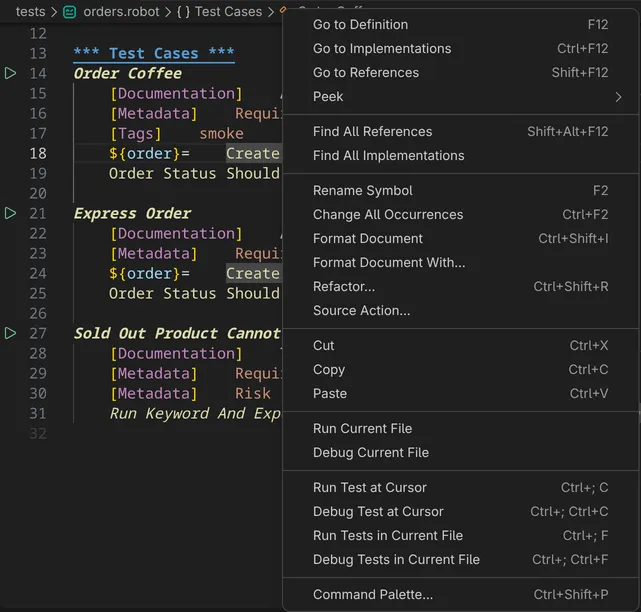
Task: Click [Documentation] on line 15
Action: [176, 94]
